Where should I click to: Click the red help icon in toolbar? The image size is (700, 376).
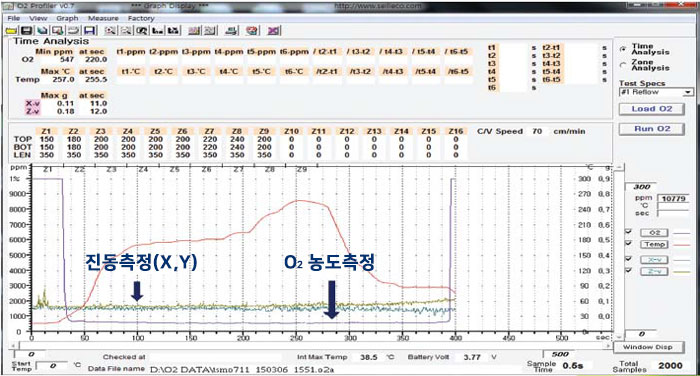coord(252,30)
